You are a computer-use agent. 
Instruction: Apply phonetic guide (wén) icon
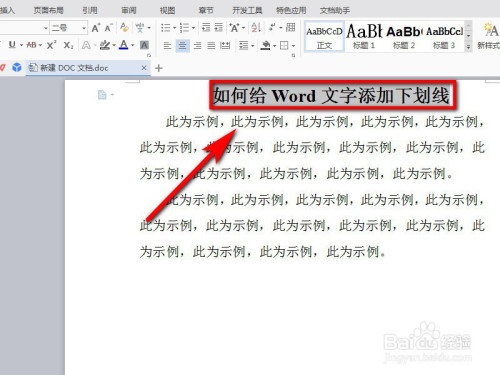coord(140,28)
